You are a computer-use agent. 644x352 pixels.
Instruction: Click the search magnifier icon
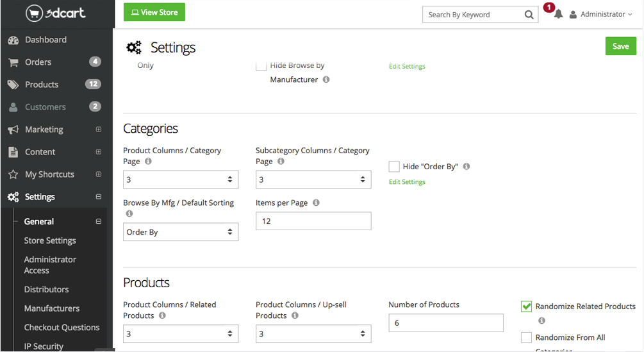click(x=529, y=15)
